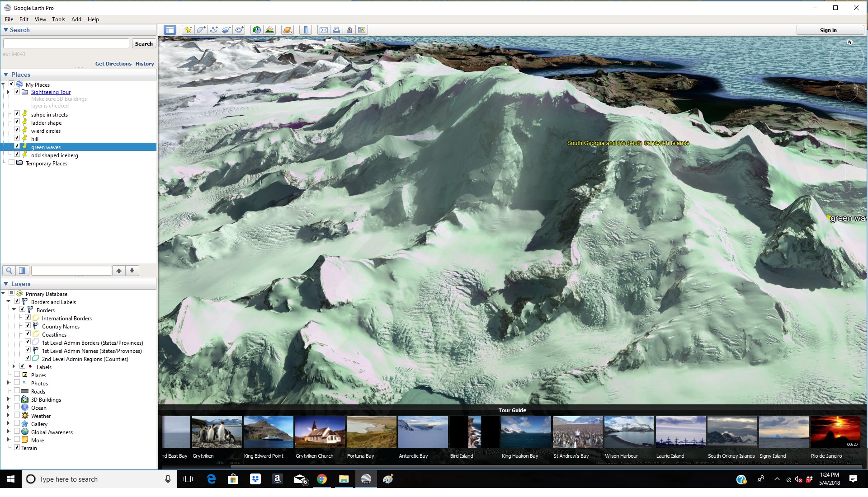The width and height of the screenshot is (868, 497).
Task: Click the Get Directions link
Action: (x=113, y=64)
